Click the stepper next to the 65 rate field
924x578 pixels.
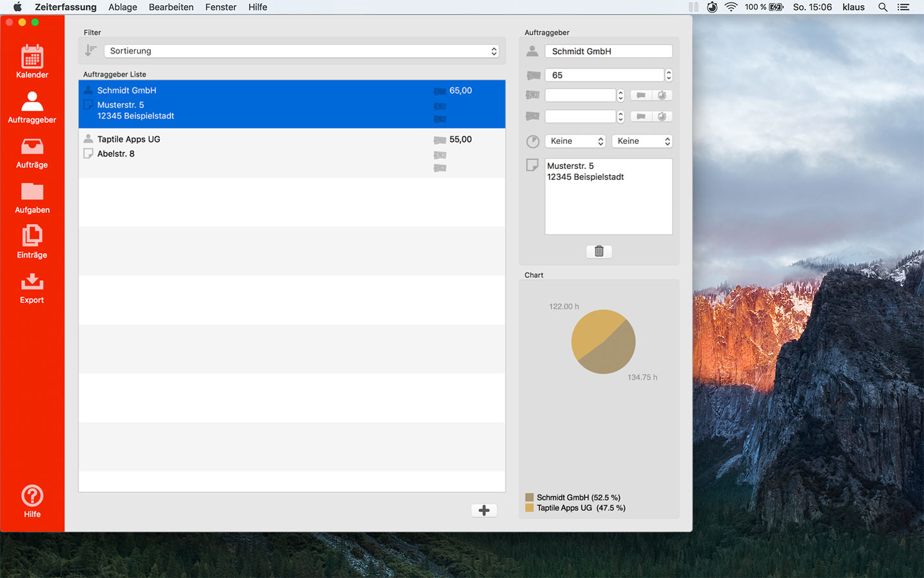[669, 75]
